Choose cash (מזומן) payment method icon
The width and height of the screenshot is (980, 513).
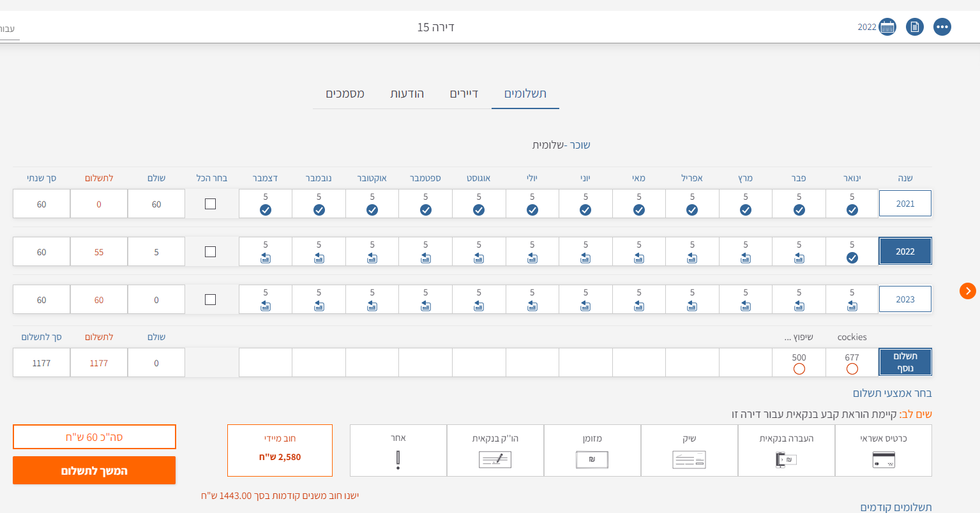[x=592, y=459]
